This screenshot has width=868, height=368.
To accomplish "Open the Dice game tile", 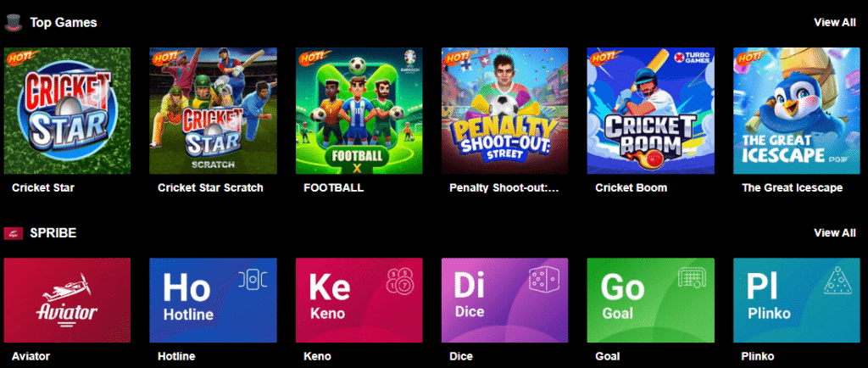I will pos(505,300).
